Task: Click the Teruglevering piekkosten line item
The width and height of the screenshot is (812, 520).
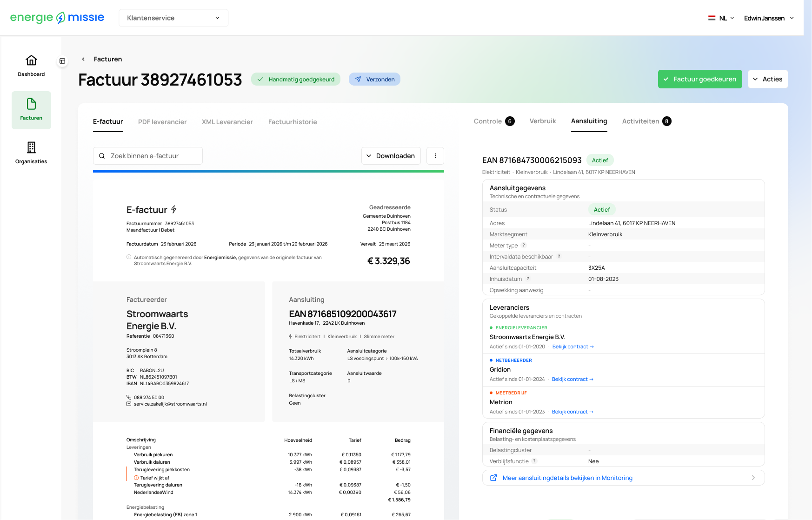Action: point(268,469)
